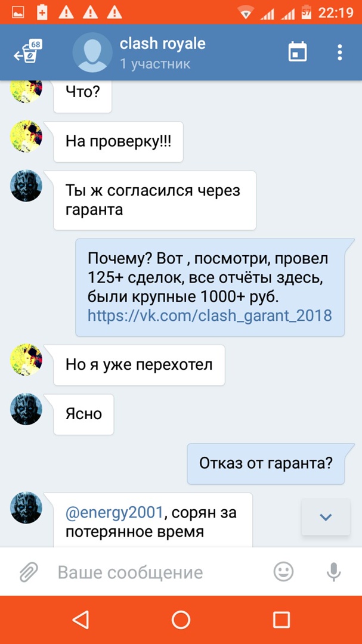Open the emoji smiley picker
Image resolution: width=362 pixels, height=644 pixels.
click(x=283, y=572)
